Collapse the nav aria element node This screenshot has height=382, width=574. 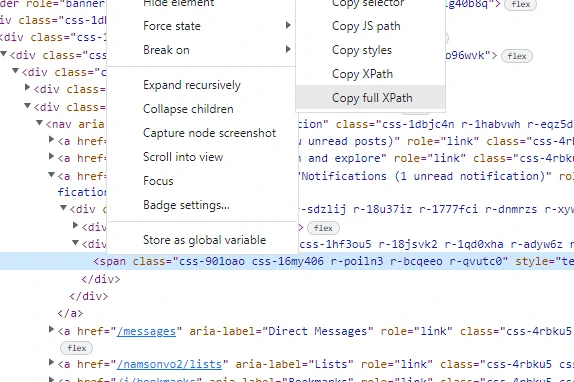pos(40,123)
